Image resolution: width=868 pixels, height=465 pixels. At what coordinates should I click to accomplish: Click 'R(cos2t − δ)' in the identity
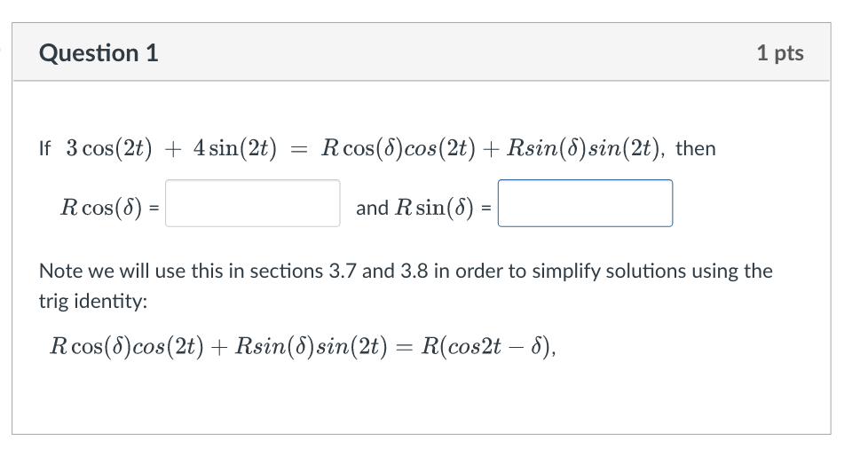[486, 347]
